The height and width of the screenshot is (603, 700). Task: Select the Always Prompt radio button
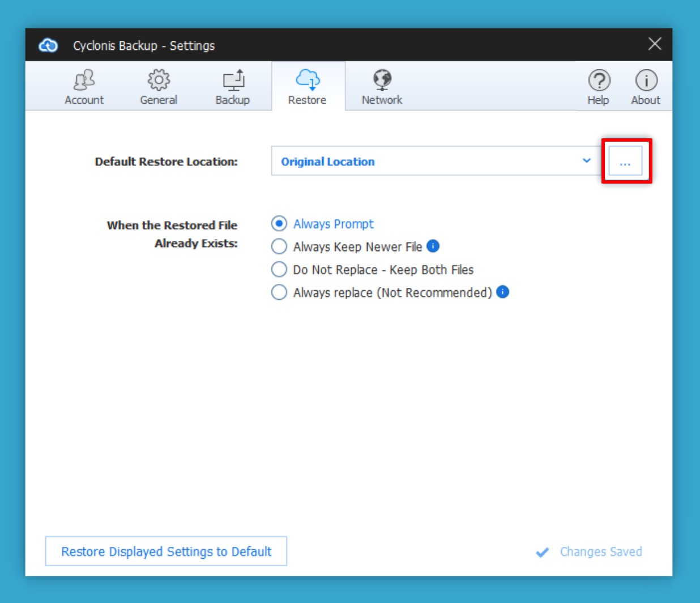pos(279,224)
